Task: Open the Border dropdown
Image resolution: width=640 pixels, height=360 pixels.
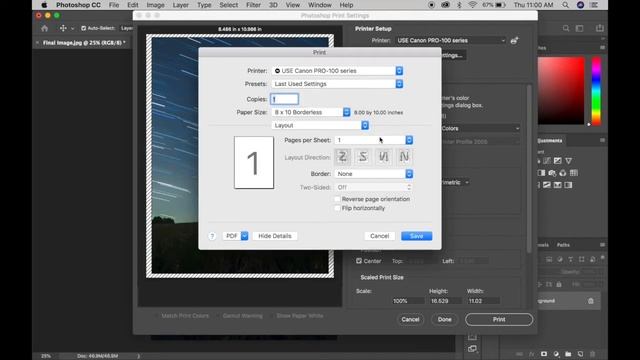Action: click(x=374, y=174)
